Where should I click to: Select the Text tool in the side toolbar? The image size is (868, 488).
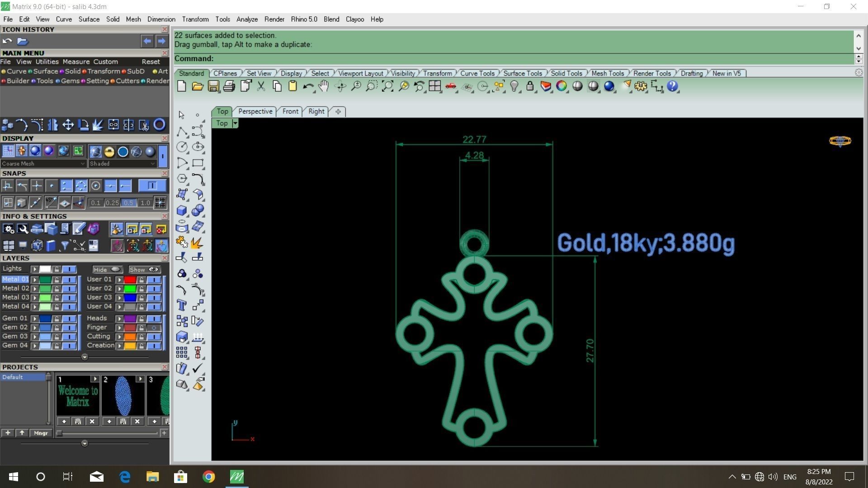pos(182,305)
